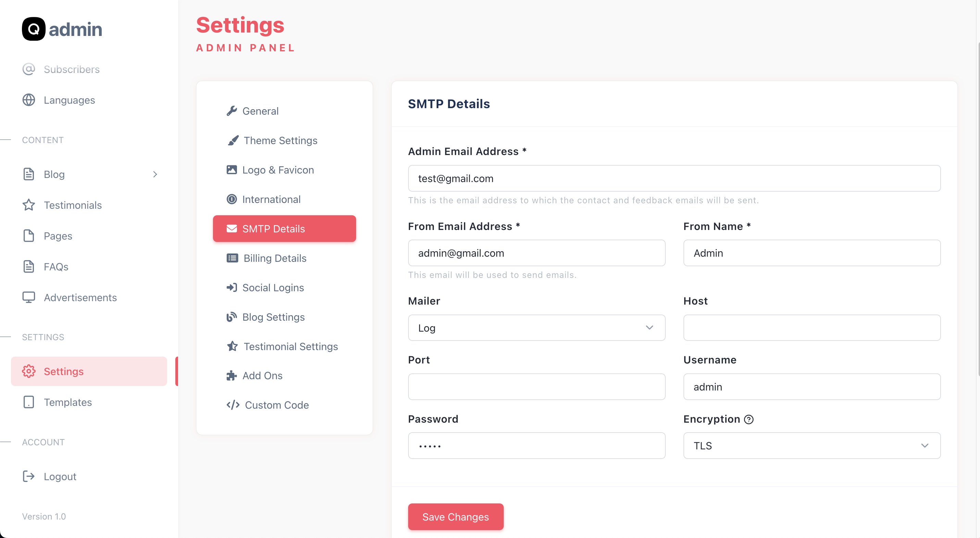Open the Mailer dropdown
This screenshot has width=980, height=538.
tap(537, 328)
